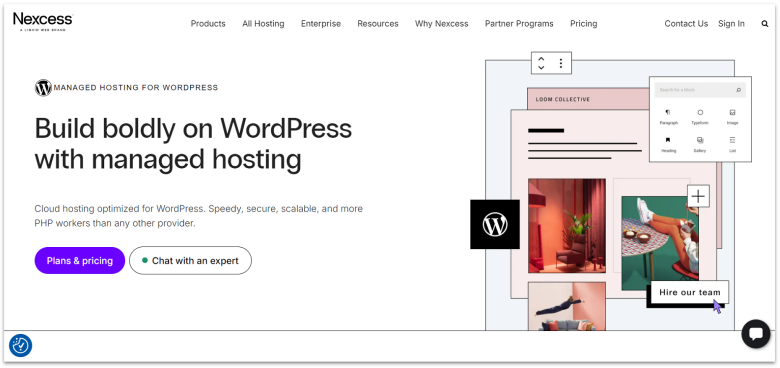This screenshot has height=368, width=780.
Task: Click the Build boldly on WordPress headline
Action: click(194, 144)
